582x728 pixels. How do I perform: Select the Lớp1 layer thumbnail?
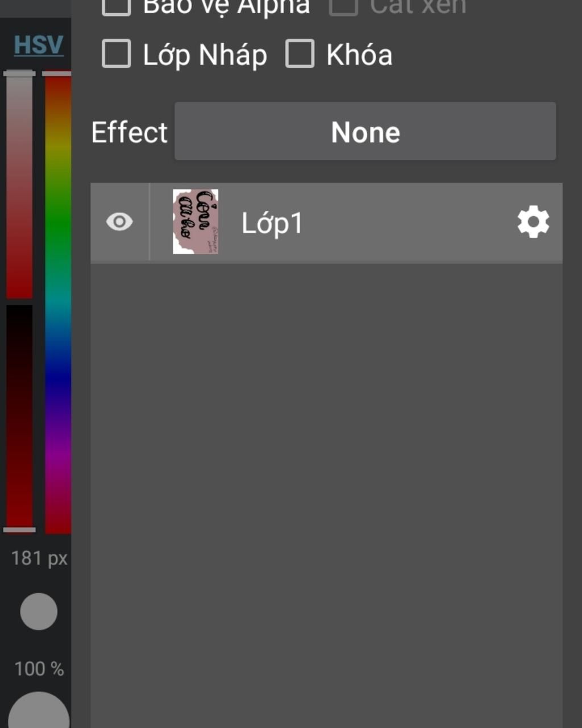coord(196,222)
